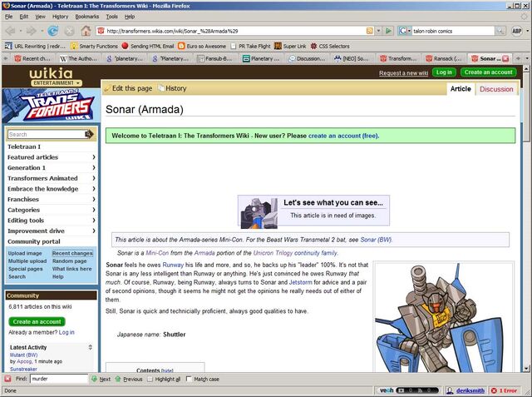Click the wikia logo in the header
This screenshot has width=532, height=397.
coord(52,73)
